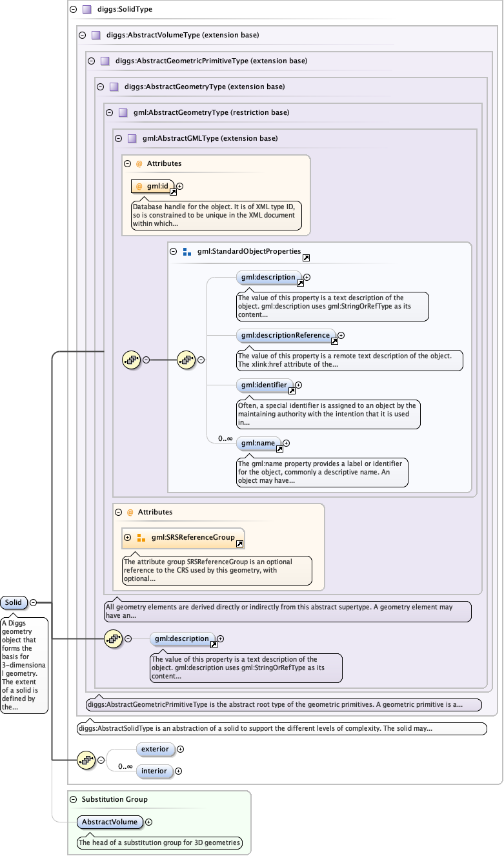504x856 pixels.
Task: Expand the AbstractVolume element
Action: (x=149, y=822)
